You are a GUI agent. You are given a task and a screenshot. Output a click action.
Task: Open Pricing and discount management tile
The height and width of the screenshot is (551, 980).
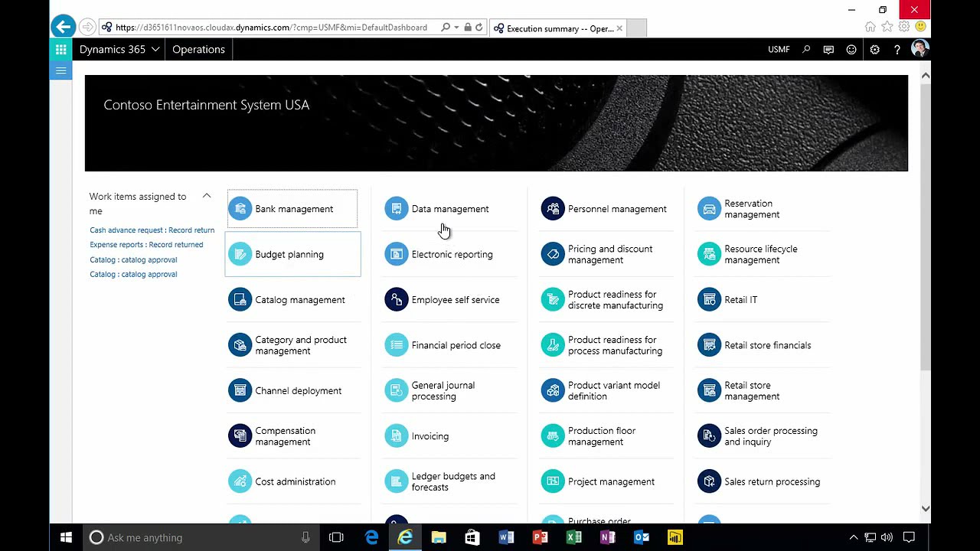tap(606, 254)
